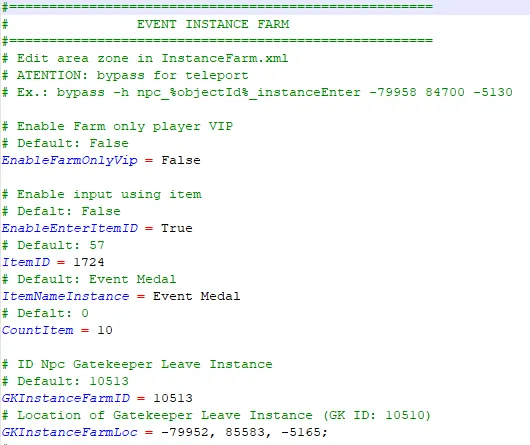Click the 'Default: False' comment under VIP
Viewport: 530px width, 445px height.
[65, 143]
